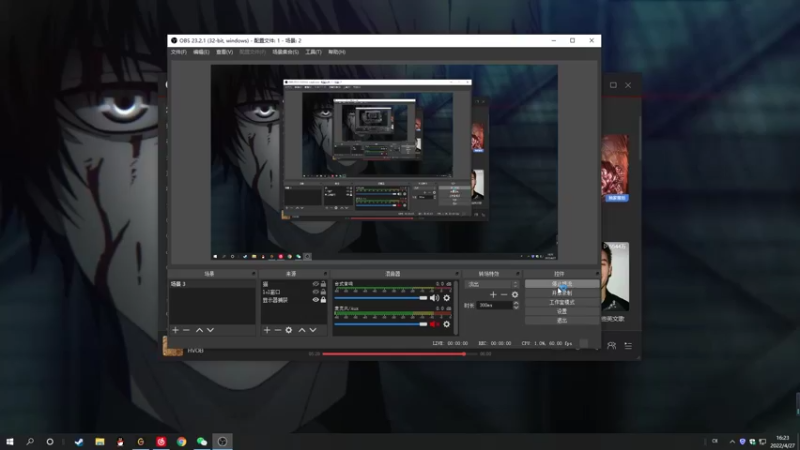Pop out the Scene Transitions dock panel

(517, 274)
